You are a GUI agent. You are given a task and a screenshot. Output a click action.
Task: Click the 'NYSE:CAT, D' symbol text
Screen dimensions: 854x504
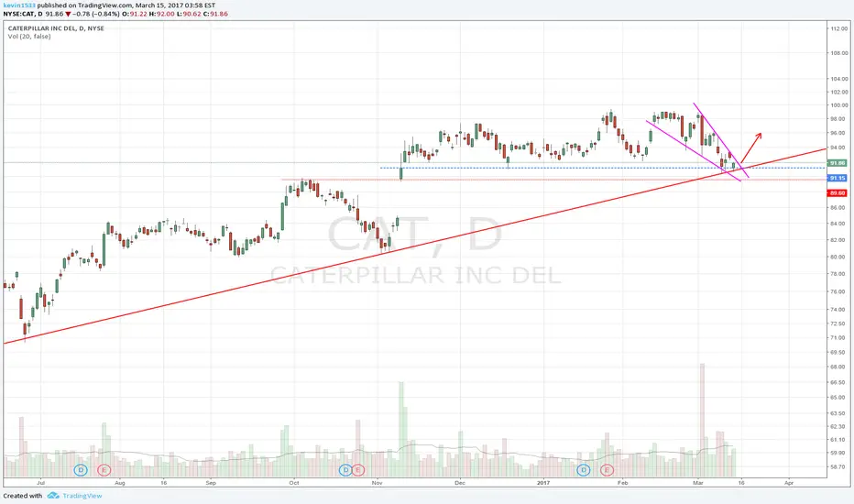(x=23, y=14)
